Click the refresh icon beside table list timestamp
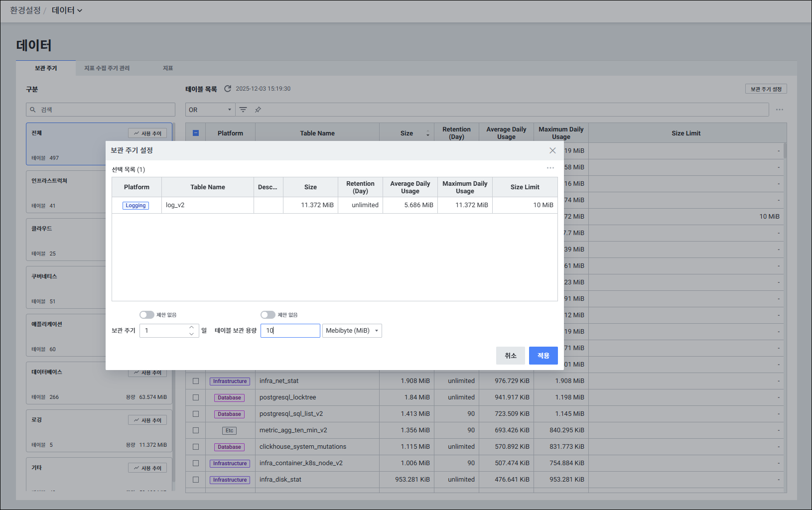Image resolution: width=812 pixels, height=510 pixels. (228, 89)
